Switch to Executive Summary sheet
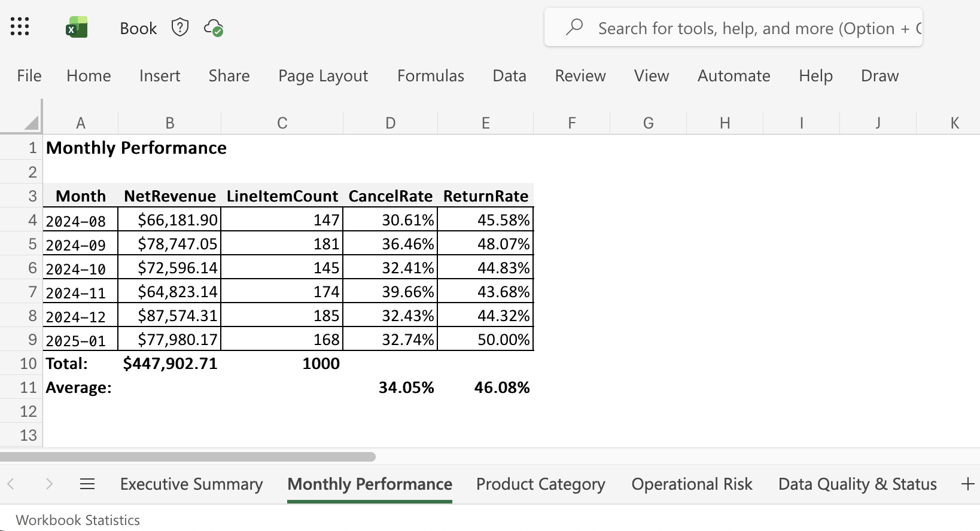This screenshot has width=980, height=531. click(x=191, y=484)
